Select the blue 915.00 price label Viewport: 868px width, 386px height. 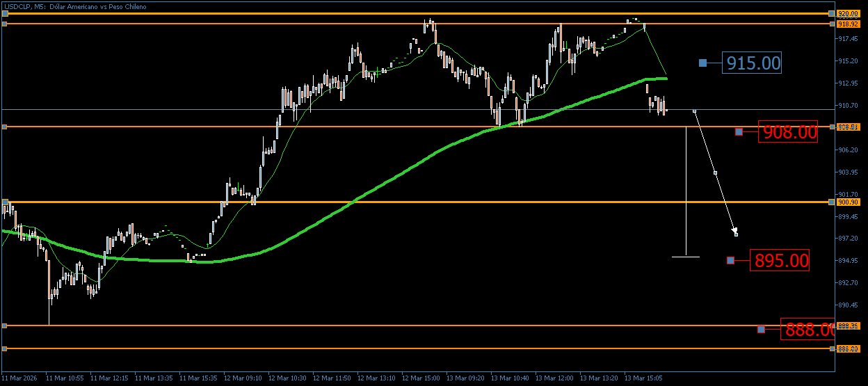[x=753, y=63]
